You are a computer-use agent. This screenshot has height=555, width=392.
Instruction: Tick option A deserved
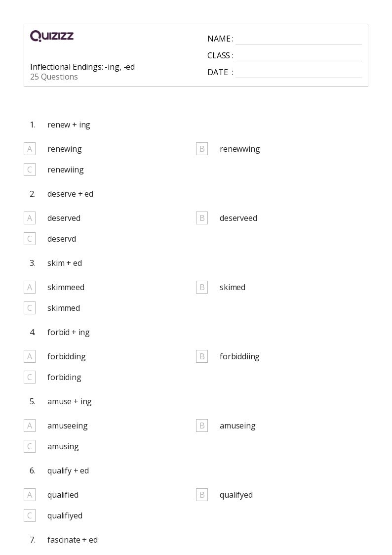30,218
